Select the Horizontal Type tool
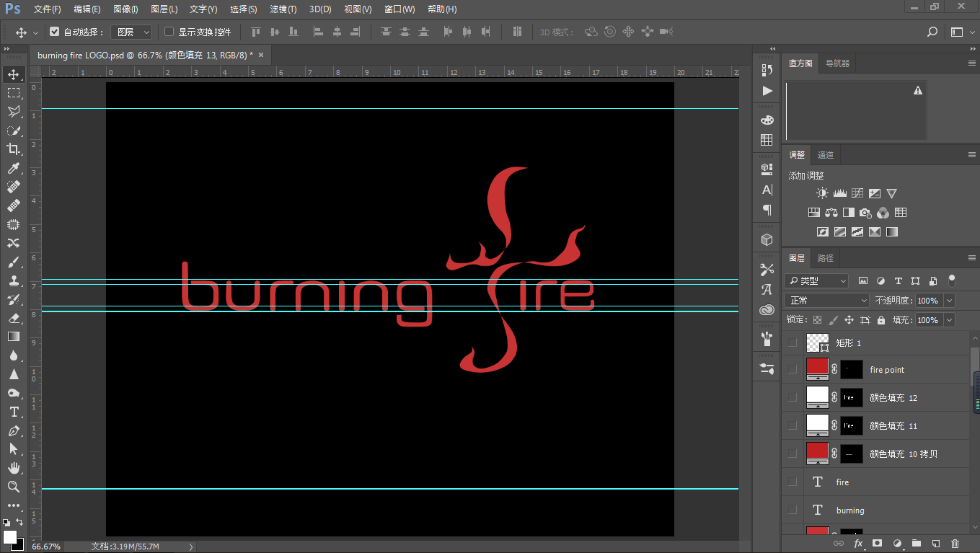The height and width of the screenshot is (553, 980). coord(13,412)
